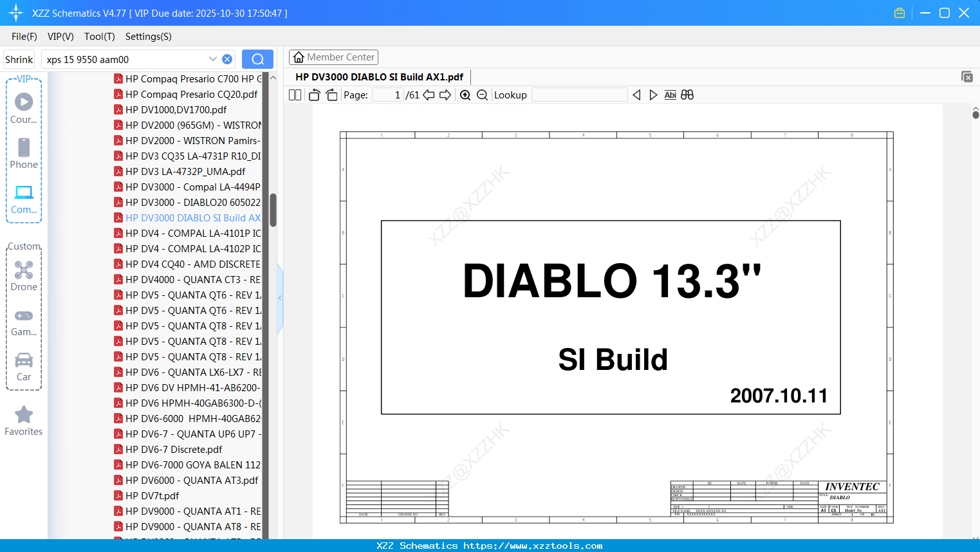
Task: Open HP DV3 LA-4732P_UMA.pdf
Action: [180, 171]
